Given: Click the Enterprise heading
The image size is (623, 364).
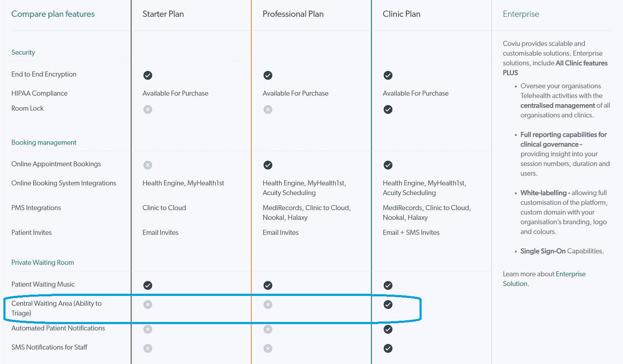Looking at the screenshot, I should point(521,14).
